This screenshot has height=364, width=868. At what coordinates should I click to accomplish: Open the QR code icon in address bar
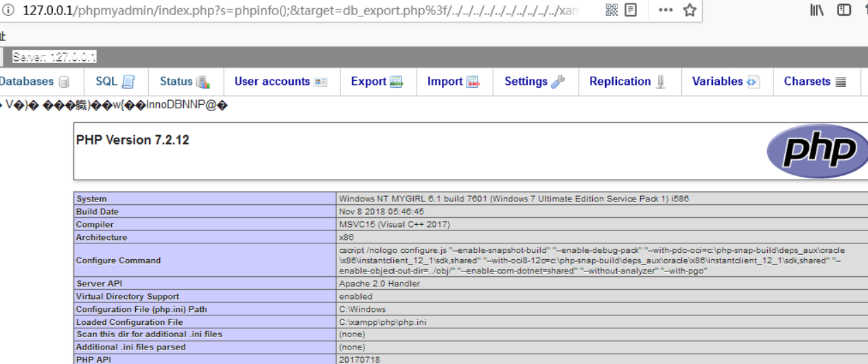(x=611, y=10)
